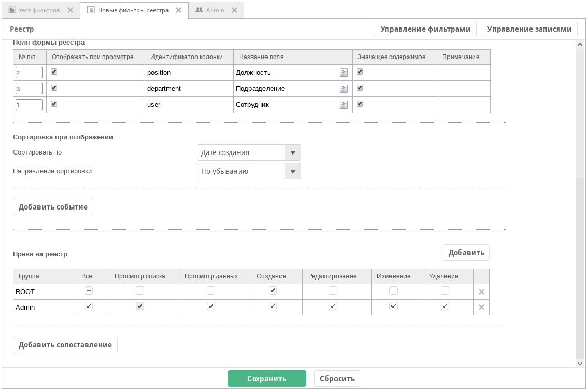Enable Просмотр данных for ROOT group

(x=211, y=290)
